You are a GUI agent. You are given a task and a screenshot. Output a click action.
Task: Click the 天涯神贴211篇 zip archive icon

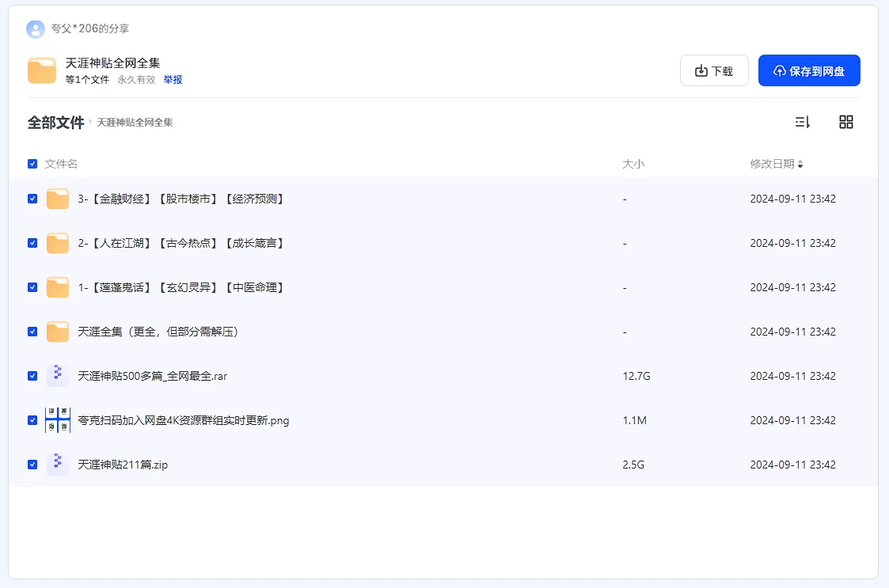pyautogui.click(x=58, y=465)
